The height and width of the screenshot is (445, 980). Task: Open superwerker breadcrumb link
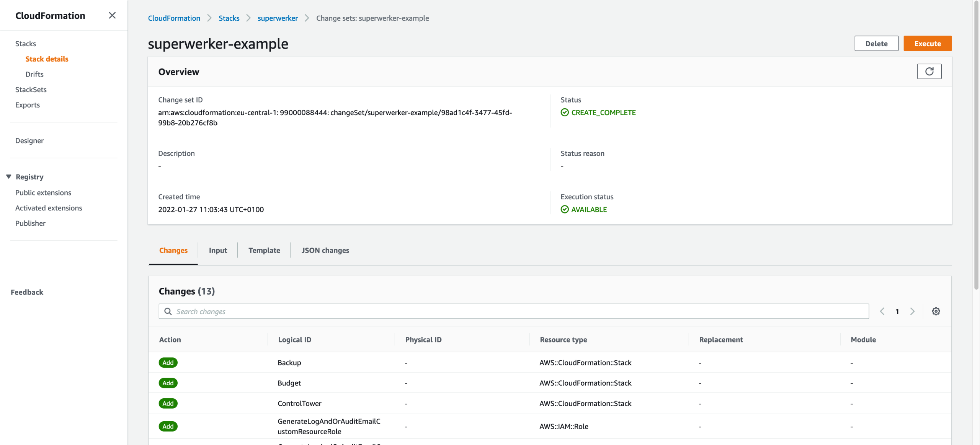click(x=278, y=18)
